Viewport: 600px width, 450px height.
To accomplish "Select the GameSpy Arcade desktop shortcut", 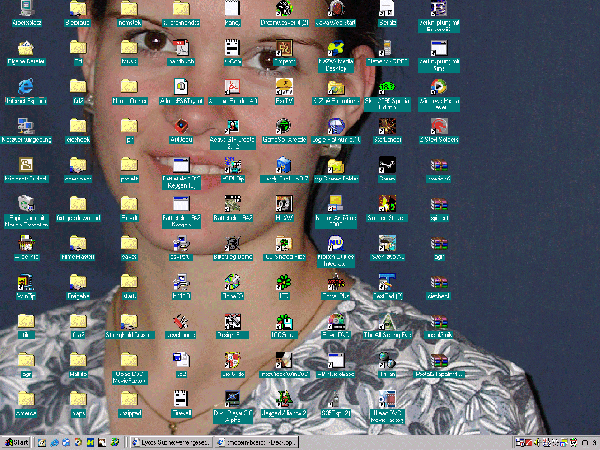I will click(x=284, y=126).
